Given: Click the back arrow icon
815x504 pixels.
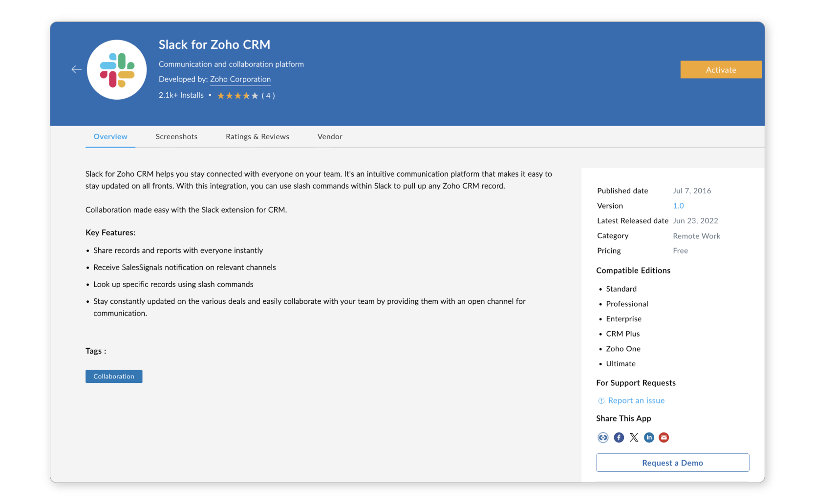Looking at the screenshot, I should [76, 69].
